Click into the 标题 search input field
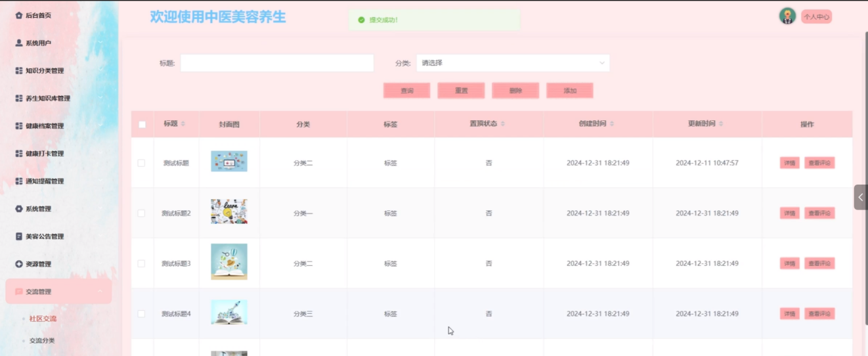This screenshot has width=868, height=356. click(x=277, y=63)
